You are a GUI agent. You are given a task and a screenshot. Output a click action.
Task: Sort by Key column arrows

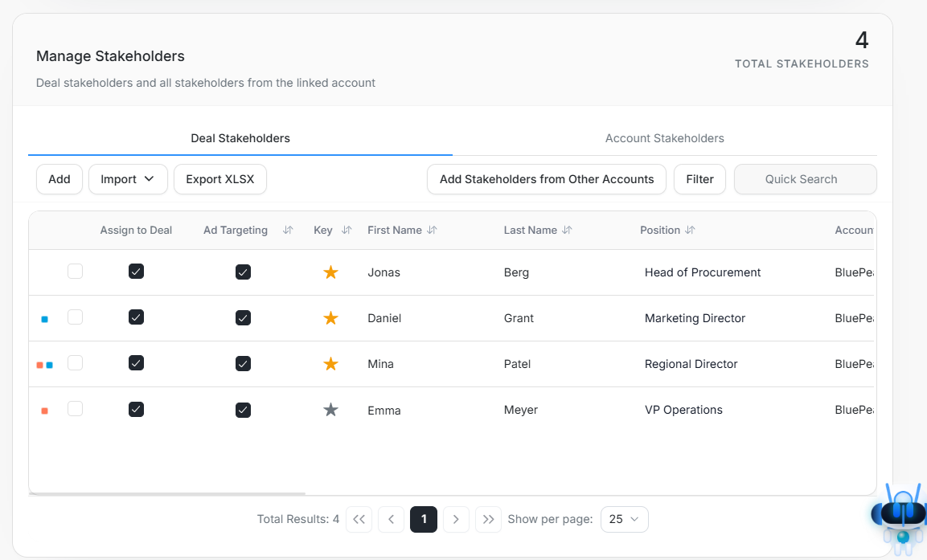(347, 231)
